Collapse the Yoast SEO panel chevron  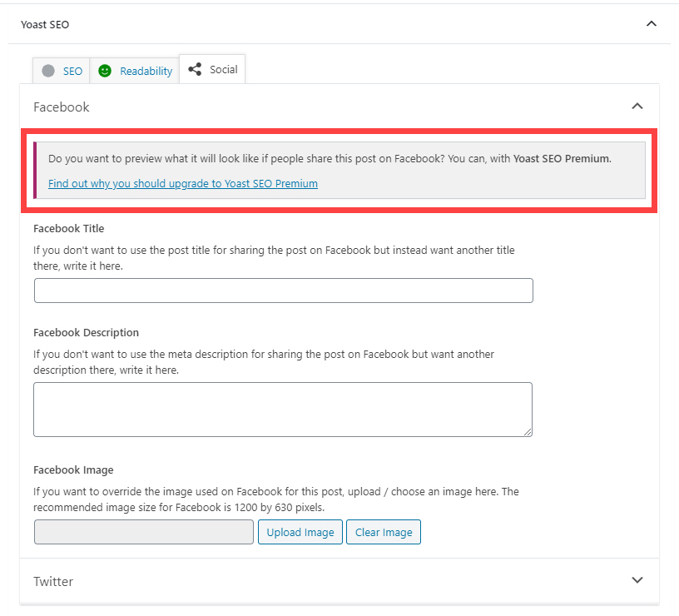(652, 24)
